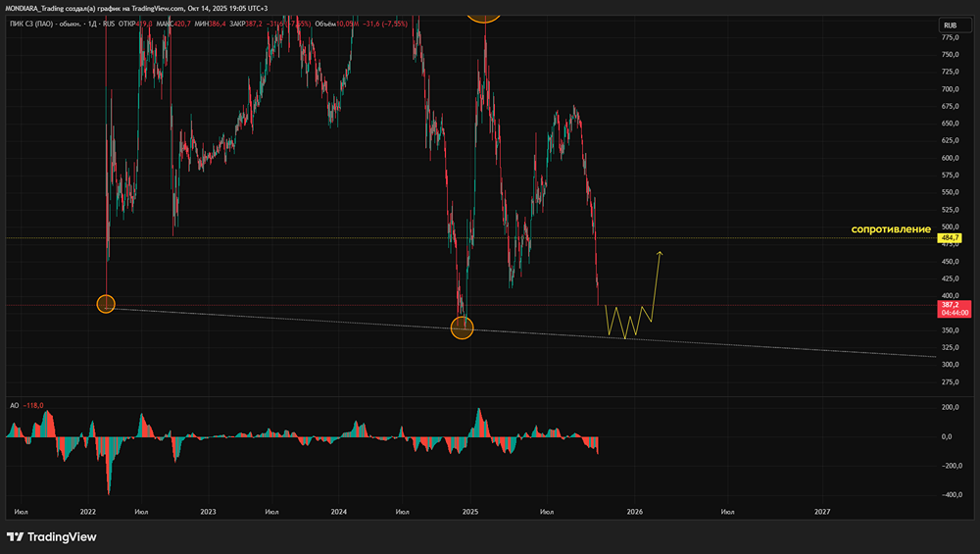Click the Объём 10,05M volume value

(337, 24)
